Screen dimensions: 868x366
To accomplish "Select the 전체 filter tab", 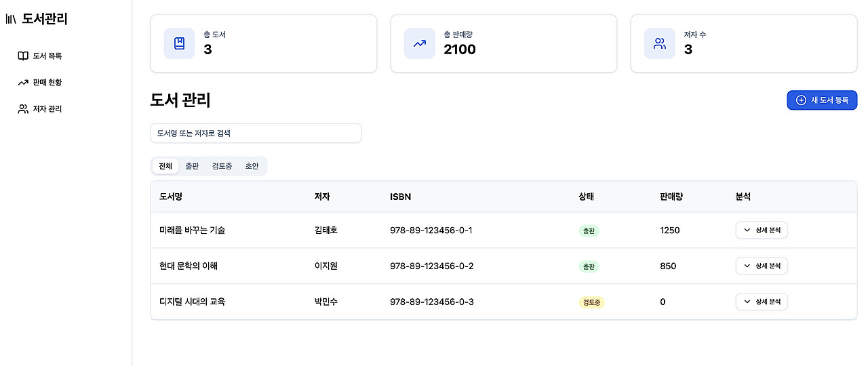I will tap(165, 166).
